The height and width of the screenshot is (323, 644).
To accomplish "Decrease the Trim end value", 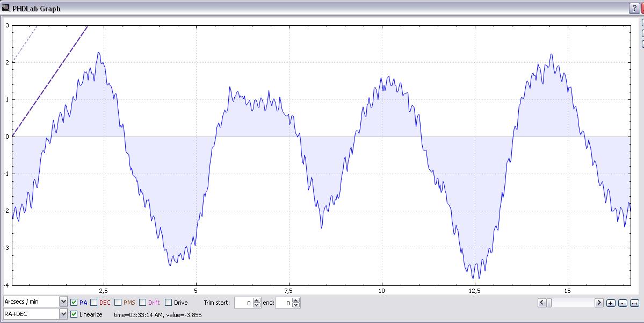I will 296,305.
